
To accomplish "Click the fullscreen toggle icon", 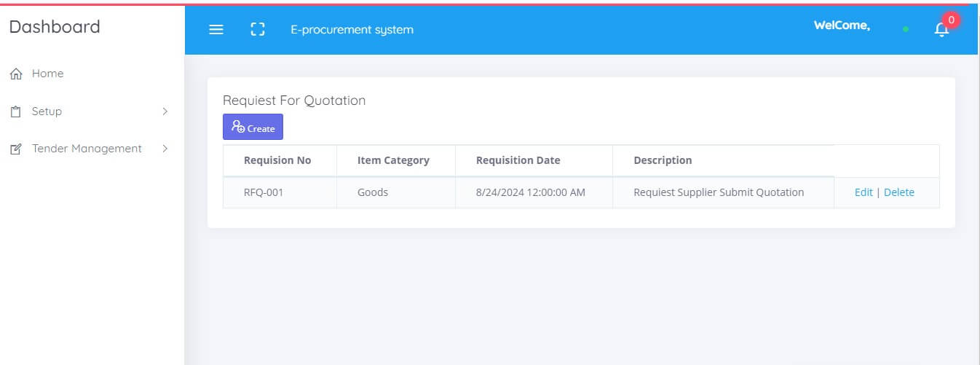I will 257,29.
